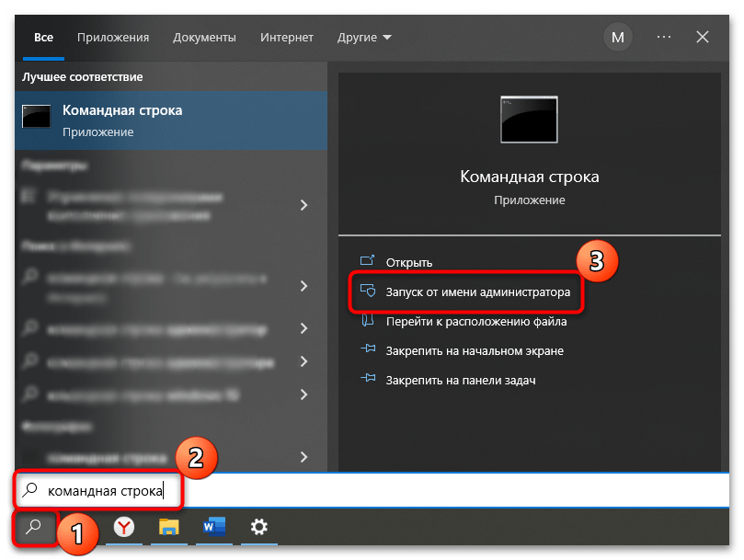The image size is (744, 560).
Task: Click the taskbar search magnifier icon
Action: 32,527
